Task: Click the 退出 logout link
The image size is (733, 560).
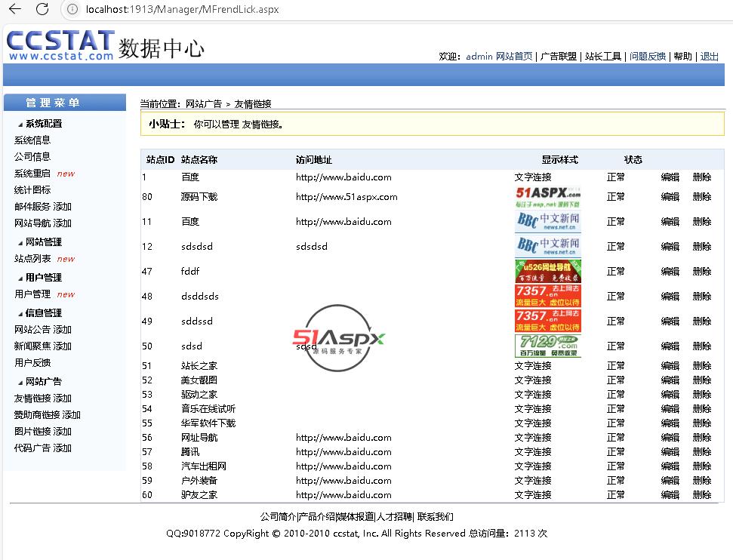Action: click(709, 57)
